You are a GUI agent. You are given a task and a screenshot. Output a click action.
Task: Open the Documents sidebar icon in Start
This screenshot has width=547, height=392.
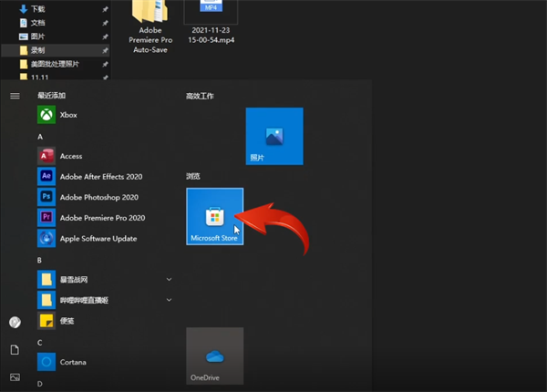(15, 350)
